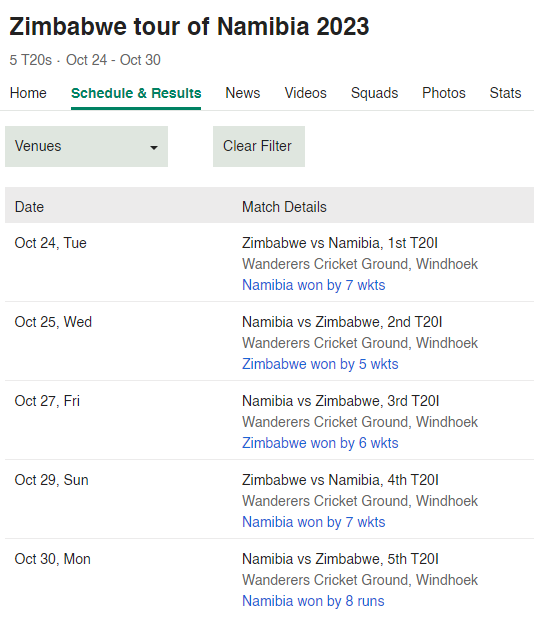
Task: Click the Zimbabwe tour of Namibia 2023 heading
Action: 189,27
